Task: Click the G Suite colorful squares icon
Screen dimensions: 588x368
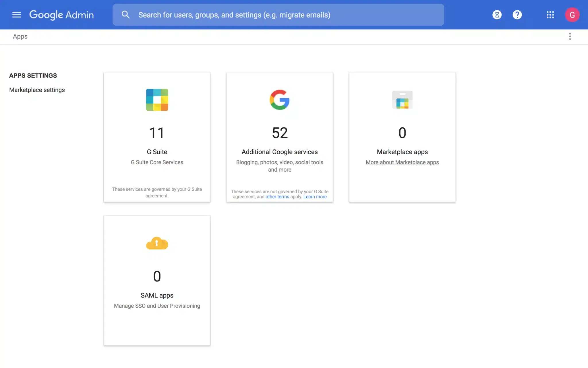Action: click(157, 100)
